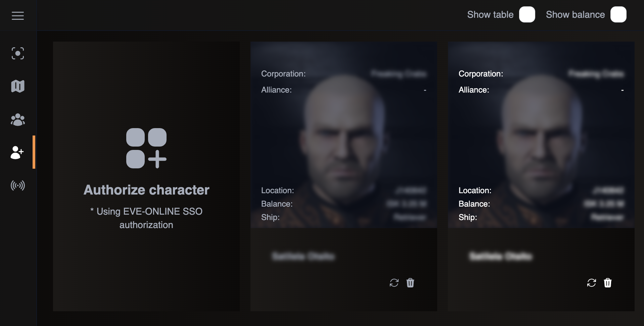
Task: Open the broadcast signal sidebar icon
Action: pyautogui.click(x=18, y=185)
